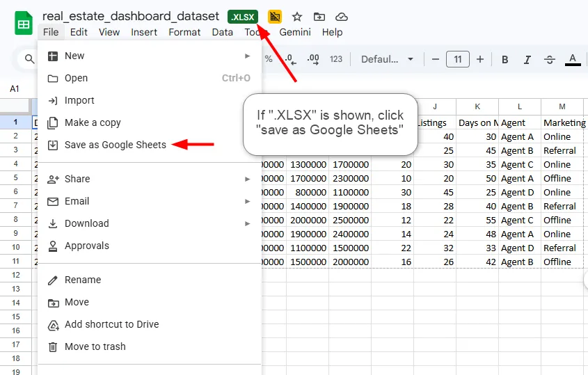The width and height of the screenshot is (588, 375).
Task: Click the Agent header cell
Action: pyautogui.click(x=520, y=122)
